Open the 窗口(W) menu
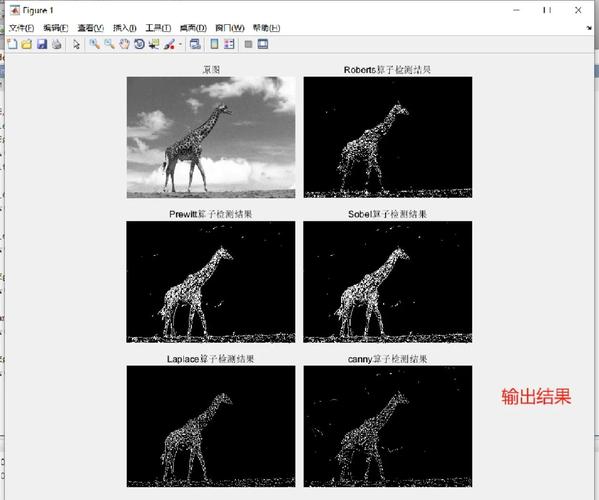This screenshot has width=599, height=500. click(230, 28)
